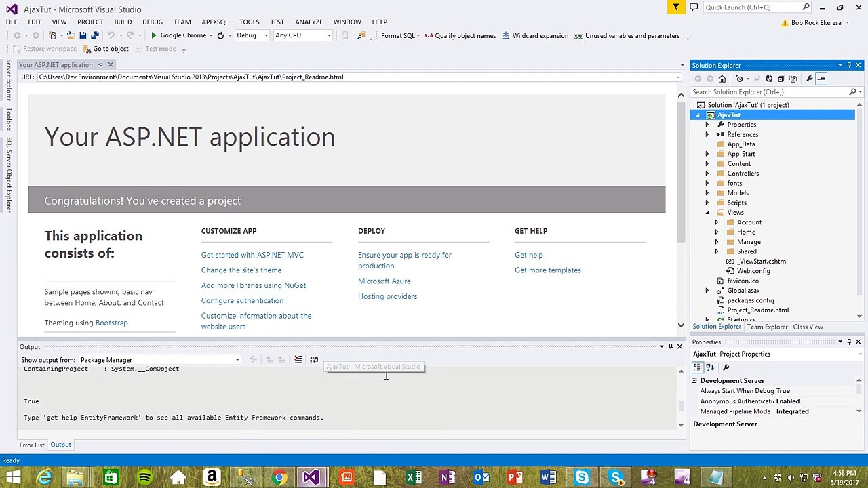Pin the Solution Explorer panel with pushpin
Image resolution: width=868 pixels, height=488 pixels.
point(849,65)
